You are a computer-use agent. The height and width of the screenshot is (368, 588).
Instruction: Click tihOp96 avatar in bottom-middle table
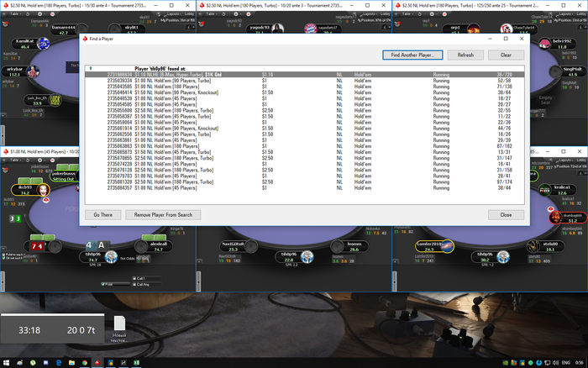[307, 257]
